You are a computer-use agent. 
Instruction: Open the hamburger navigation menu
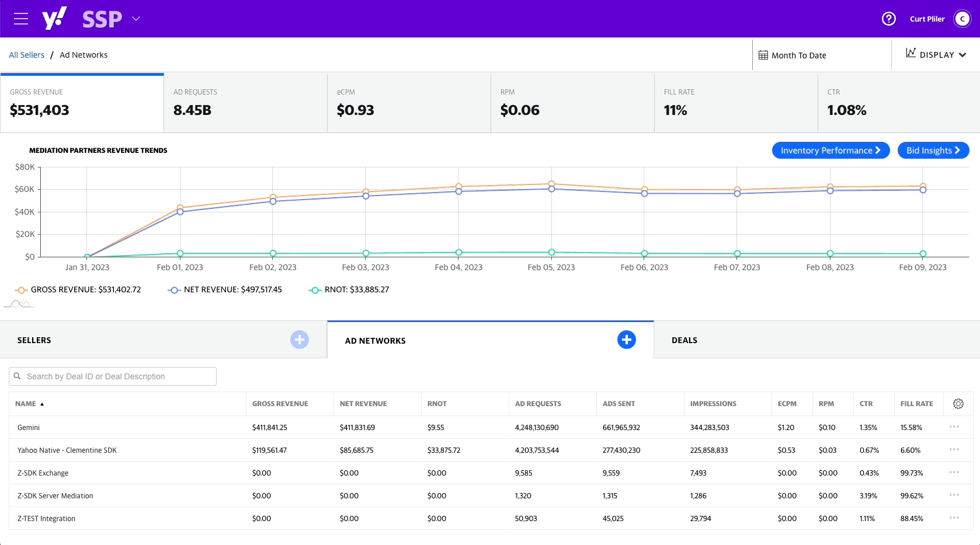[x=21, y=19]
